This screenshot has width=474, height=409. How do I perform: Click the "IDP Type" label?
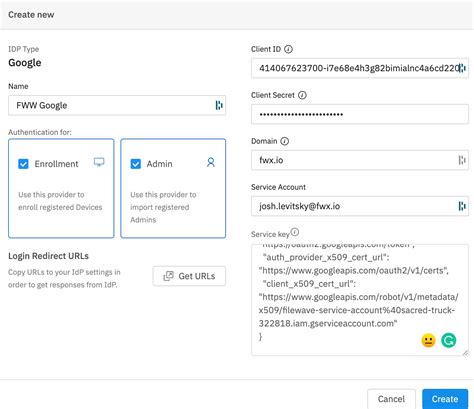tap(23, 49)
